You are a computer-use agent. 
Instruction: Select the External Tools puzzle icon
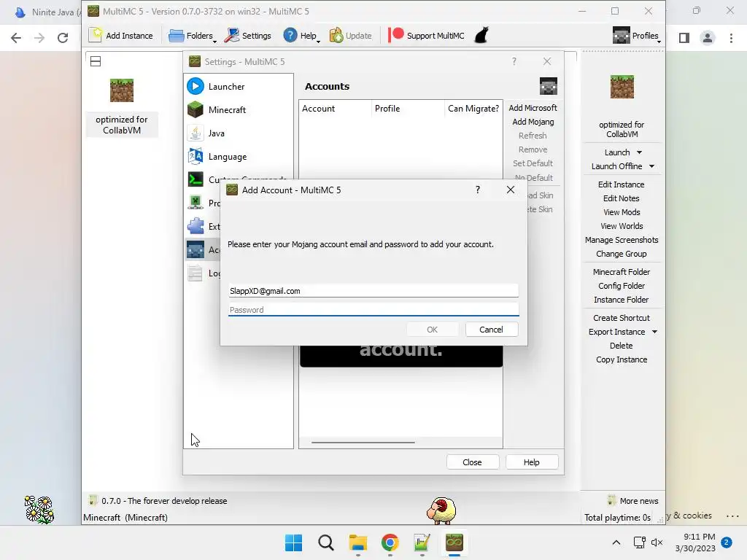tap(196, 226)
